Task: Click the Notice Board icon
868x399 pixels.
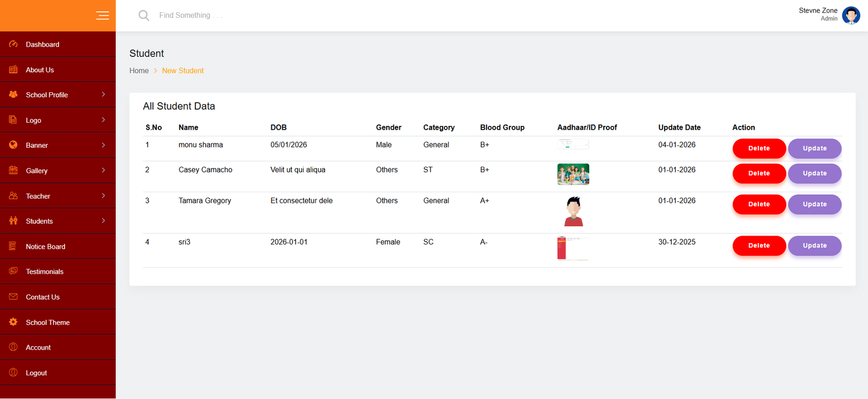Action: coord(14,246)
